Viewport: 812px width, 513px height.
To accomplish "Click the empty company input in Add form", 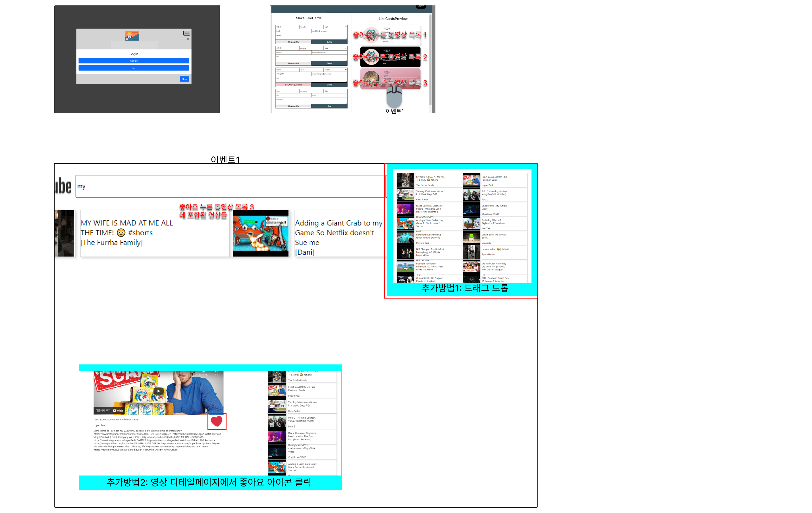I will 311,91.
